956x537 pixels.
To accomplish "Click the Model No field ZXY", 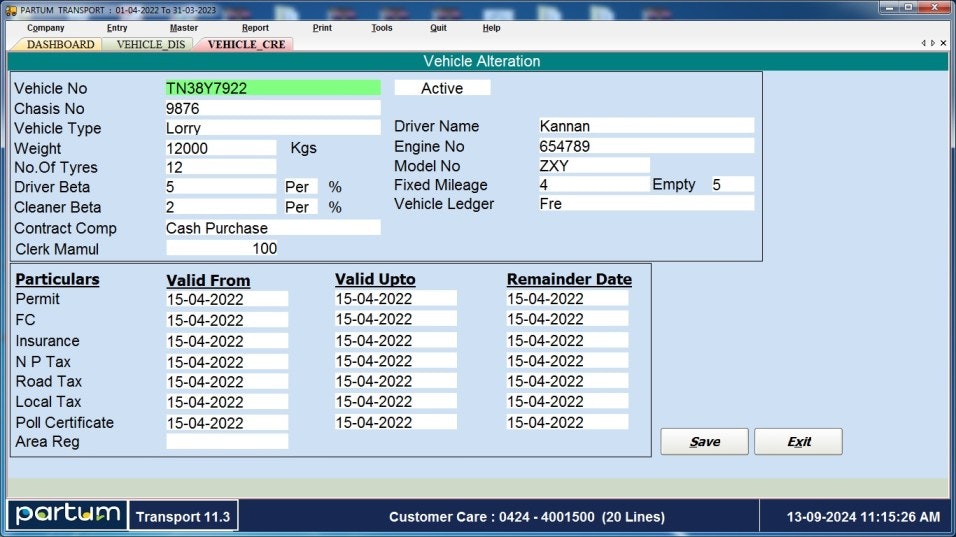I will coord(594,165).
